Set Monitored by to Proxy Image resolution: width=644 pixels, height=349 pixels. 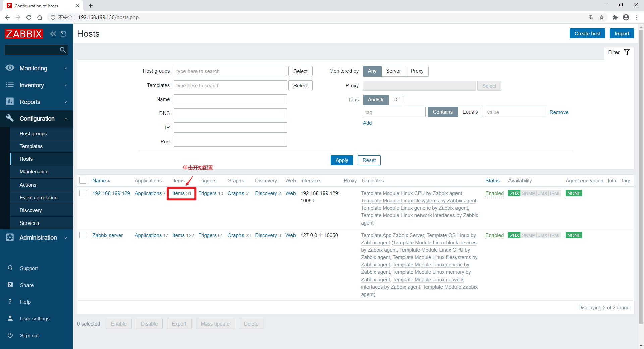pos(417,71)
